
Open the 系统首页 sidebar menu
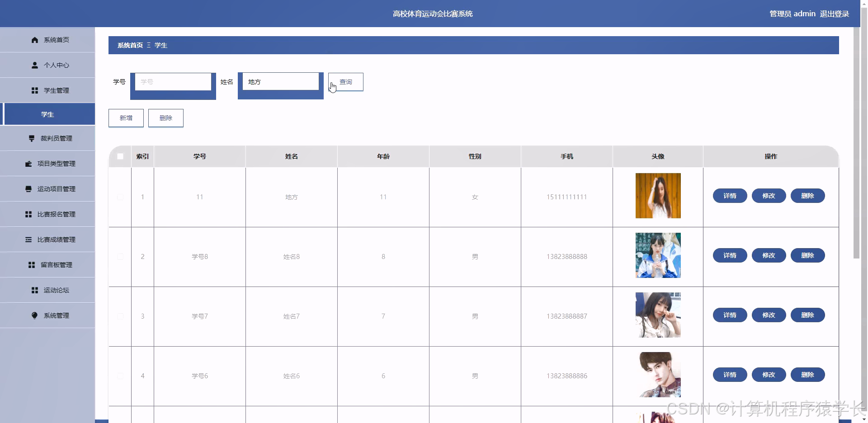click(x=47, y=40)
